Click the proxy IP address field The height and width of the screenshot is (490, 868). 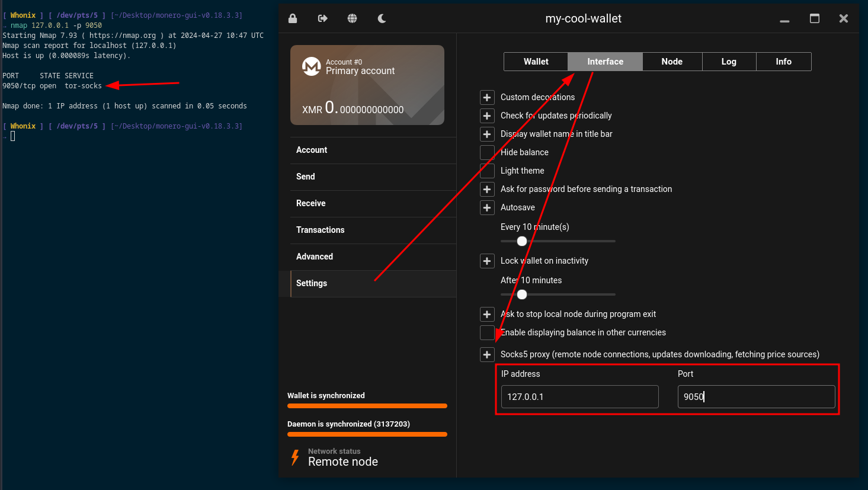[x=579, y=397]
